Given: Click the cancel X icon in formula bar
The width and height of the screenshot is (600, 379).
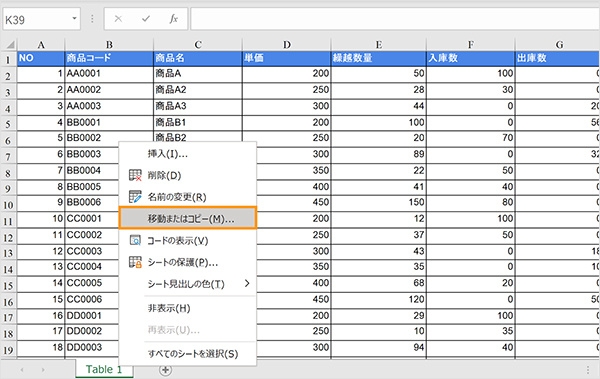Looking at the screenshot, I should (x=118, y=19).
